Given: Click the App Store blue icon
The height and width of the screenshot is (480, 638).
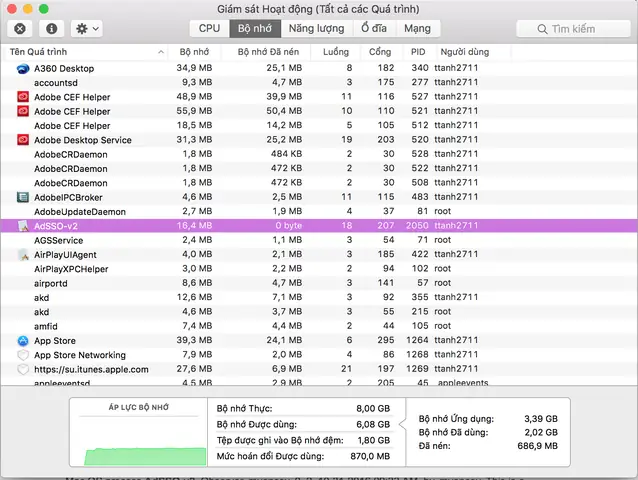Looking at the screenshot, I should tap(23, 340).
